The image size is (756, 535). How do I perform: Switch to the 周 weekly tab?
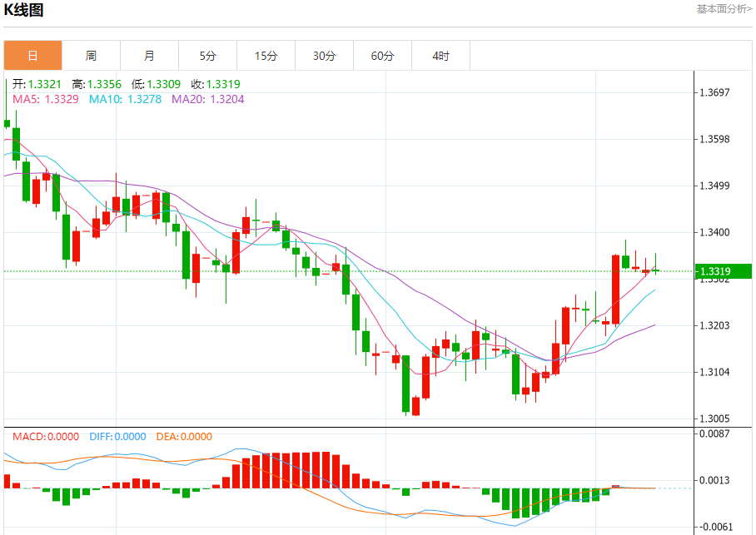point(91,56)
